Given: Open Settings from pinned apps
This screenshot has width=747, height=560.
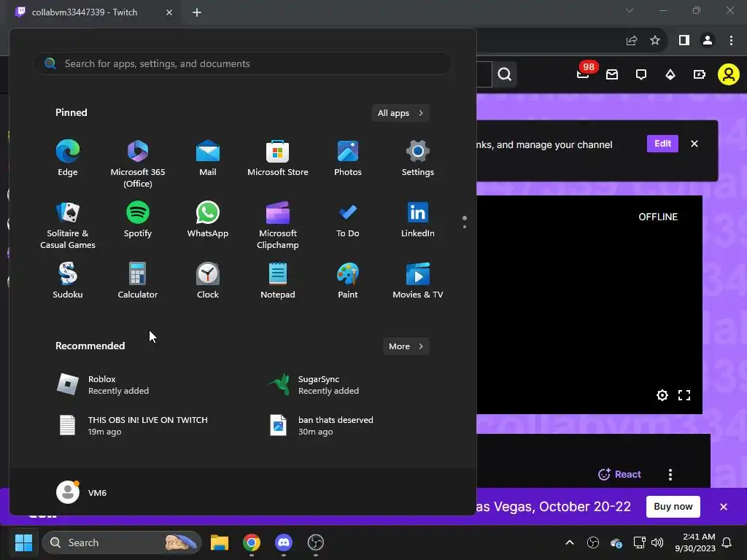Looking at the screenshot, I should [418, 158].
